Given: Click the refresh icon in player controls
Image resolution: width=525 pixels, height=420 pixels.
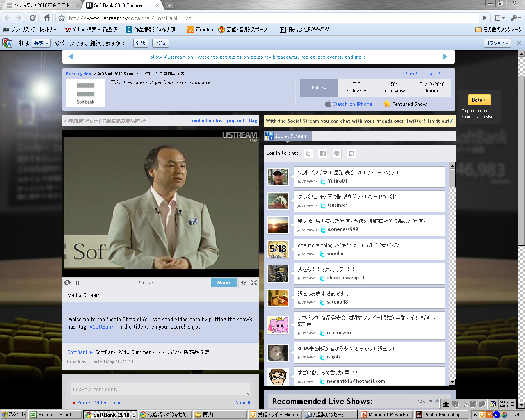Looking at the screenshot, I should click(68, 283).
